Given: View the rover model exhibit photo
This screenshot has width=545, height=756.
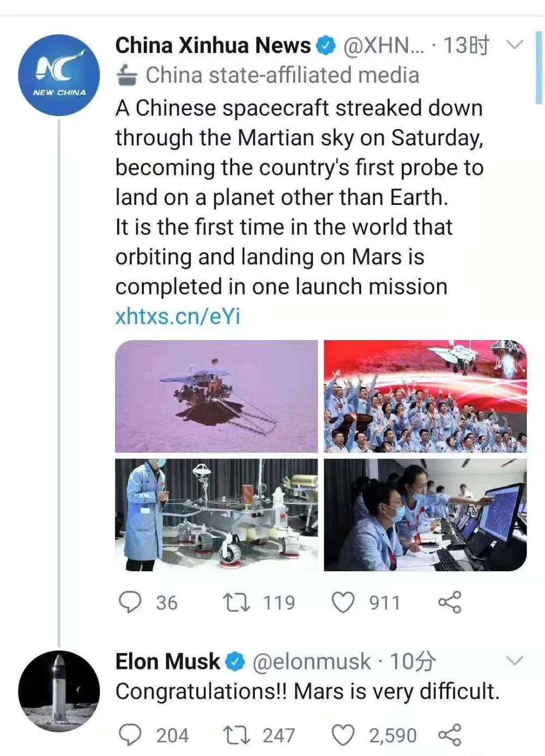Looking at the screenshot, I should (x=216, y=515).
